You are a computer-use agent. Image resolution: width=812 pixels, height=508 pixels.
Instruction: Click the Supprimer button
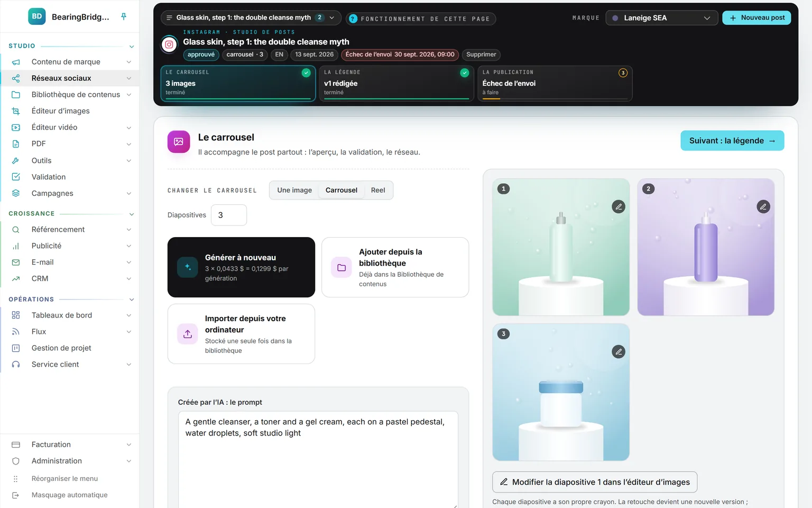[481, 55]
